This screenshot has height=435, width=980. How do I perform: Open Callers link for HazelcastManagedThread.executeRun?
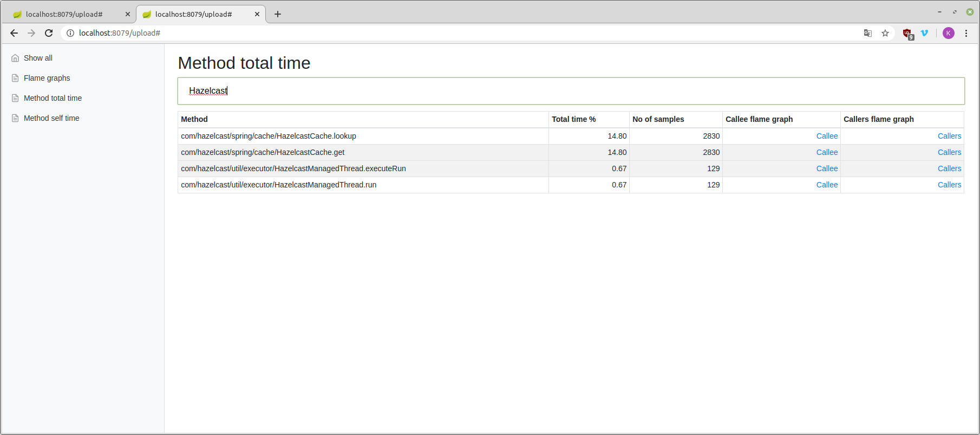[x=949, y=168]
